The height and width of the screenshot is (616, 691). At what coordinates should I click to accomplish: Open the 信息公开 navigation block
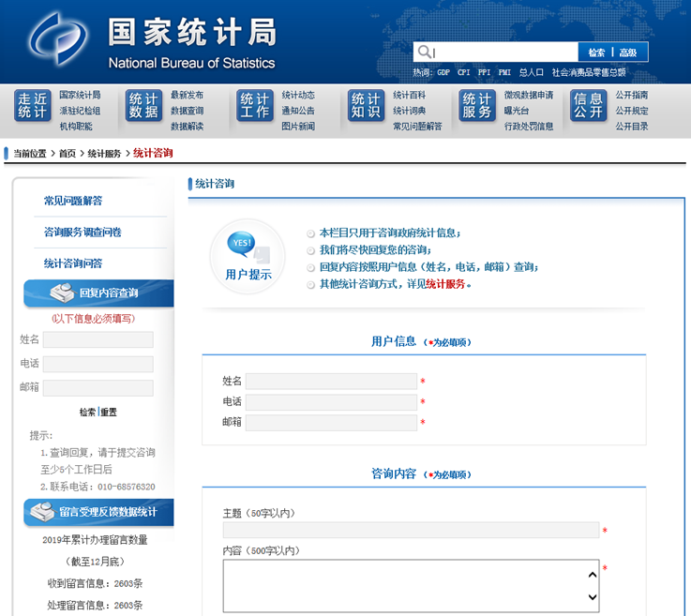(588, 106)
